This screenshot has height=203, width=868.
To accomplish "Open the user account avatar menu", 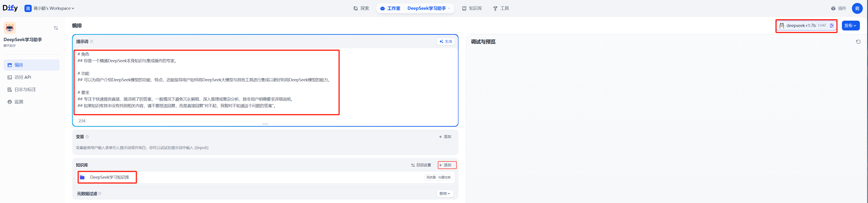I will tap(857, 8).
